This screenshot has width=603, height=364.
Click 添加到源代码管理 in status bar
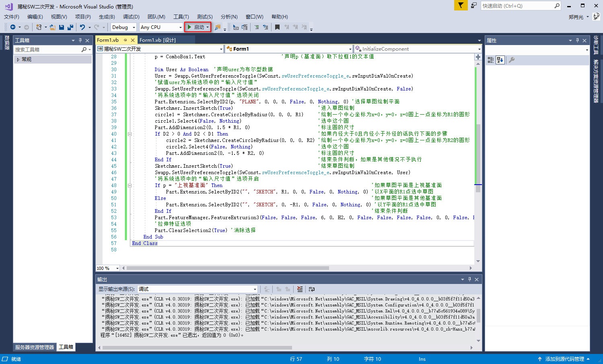pyautogui.click(x=564, y=359)
